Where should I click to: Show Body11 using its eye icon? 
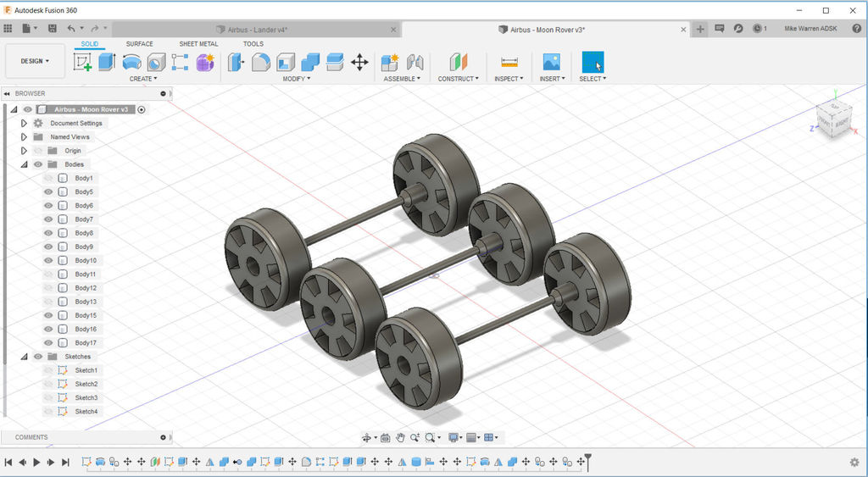[48, 275]
